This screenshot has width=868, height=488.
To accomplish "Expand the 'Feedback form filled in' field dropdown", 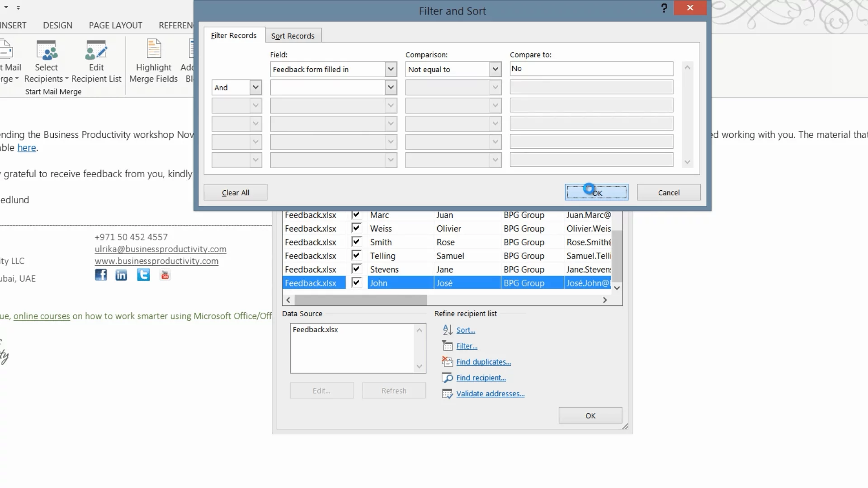I will pos(391,69).
